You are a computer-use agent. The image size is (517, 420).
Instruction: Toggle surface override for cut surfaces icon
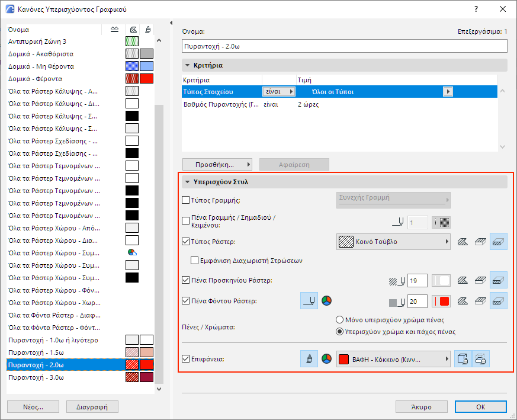pos(481,359)
